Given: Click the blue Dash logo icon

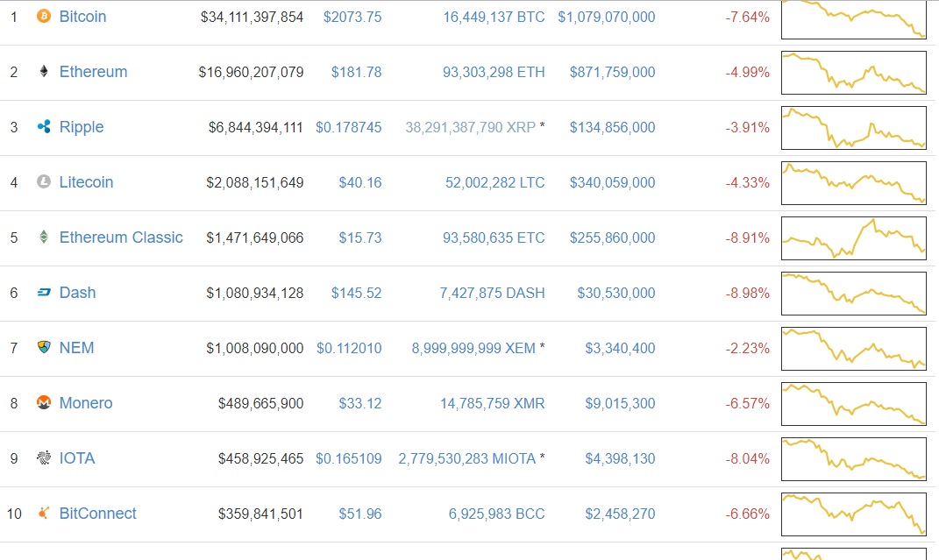Looking at the screenshot, I should 43,293.
